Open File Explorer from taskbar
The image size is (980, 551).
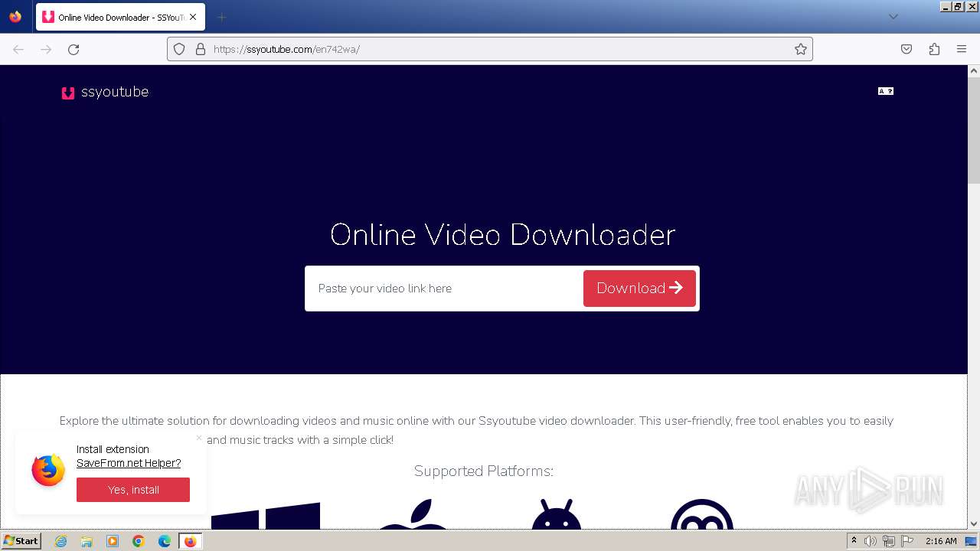point(87,541)
